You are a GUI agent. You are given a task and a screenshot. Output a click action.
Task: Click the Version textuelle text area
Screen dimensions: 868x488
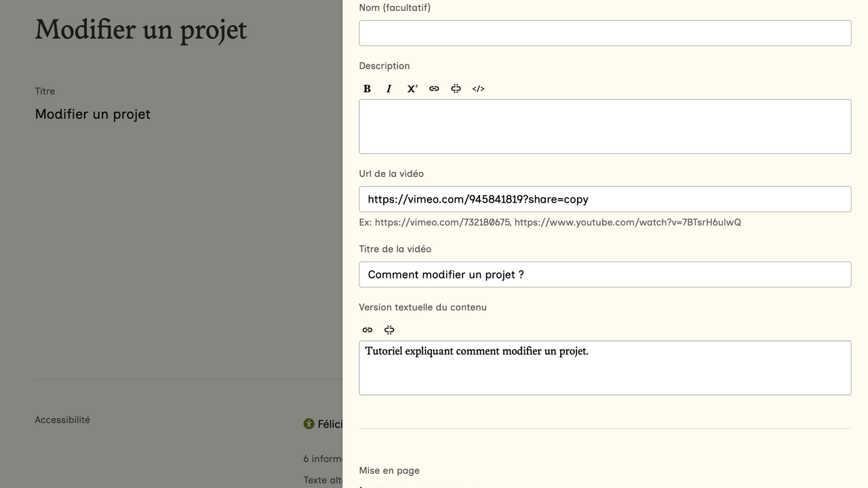pyautogui.click(x=604, y=373)
